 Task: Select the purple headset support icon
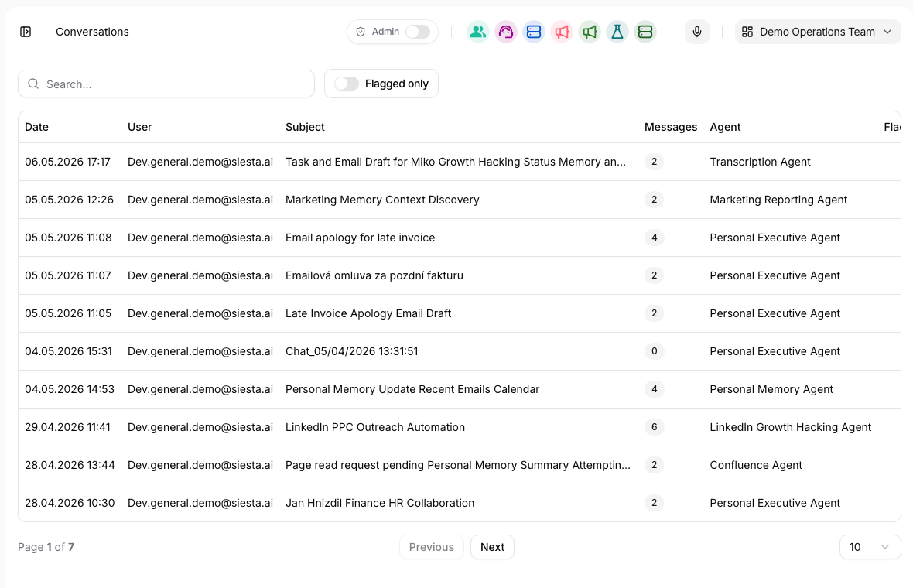click(x=506, y=32)
